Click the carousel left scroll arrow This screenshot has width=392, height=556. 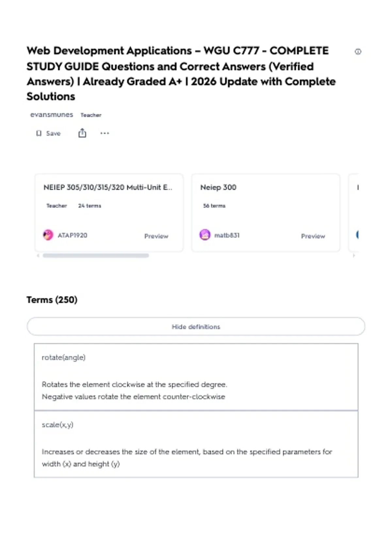tap(38, 255)
